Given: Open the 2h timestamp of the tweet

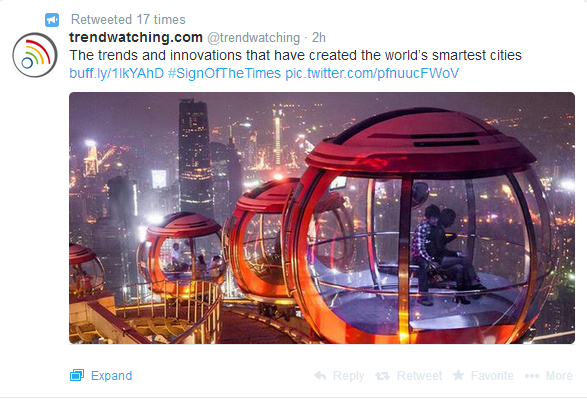Looking at the screenshot, I should [319, 37].
